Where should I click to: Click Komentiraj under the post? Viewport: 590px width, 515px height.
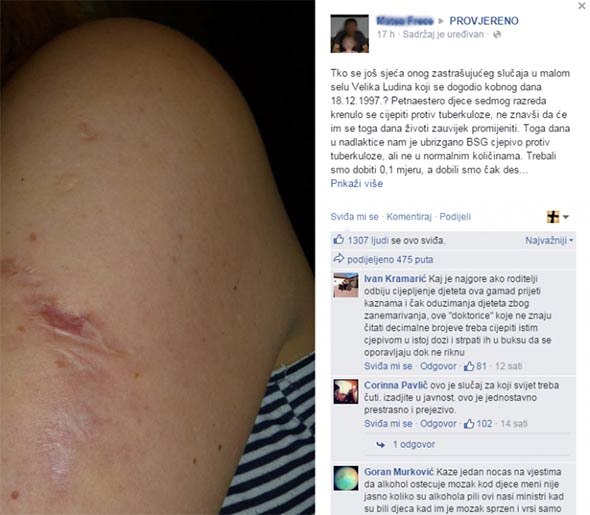409,217
